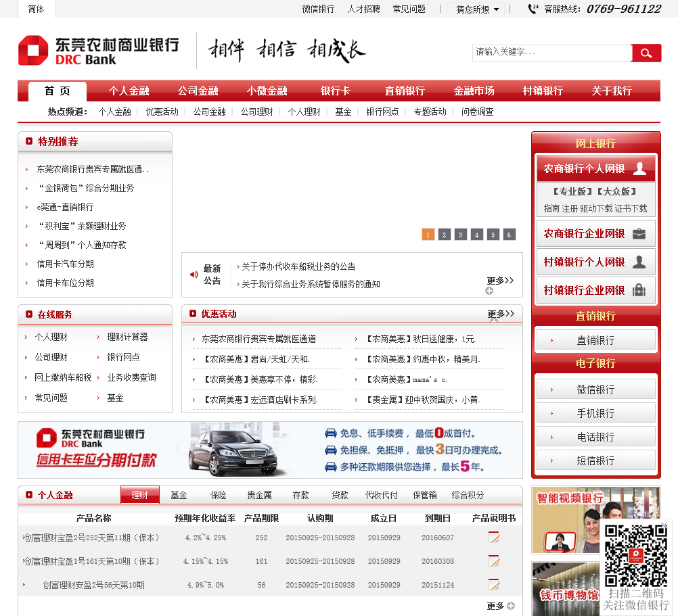Open 【专业版】 personal online banking
678x616 pixels.
572,191
